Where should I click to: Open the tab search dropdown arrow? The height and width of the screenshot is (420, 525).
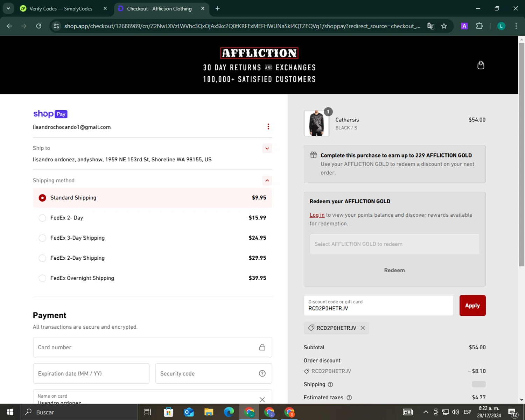click(8, 8)
